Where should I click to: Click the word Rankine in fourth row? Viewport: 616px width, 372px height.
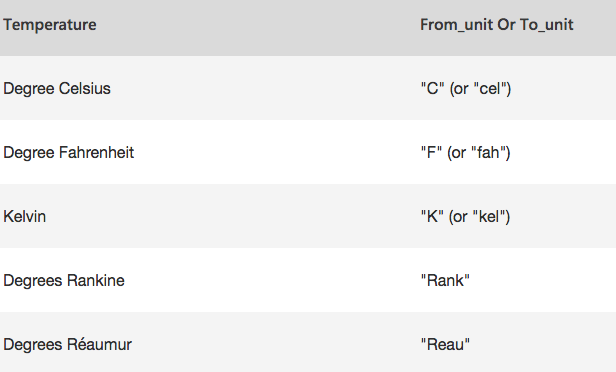pyautogui.click(x=95, y=280)
